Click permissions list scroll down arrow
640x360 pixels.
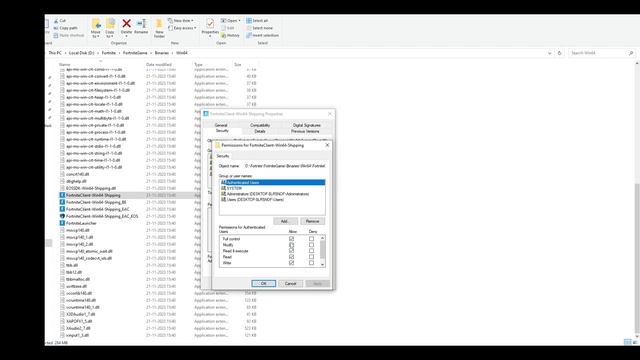[322, 264]
